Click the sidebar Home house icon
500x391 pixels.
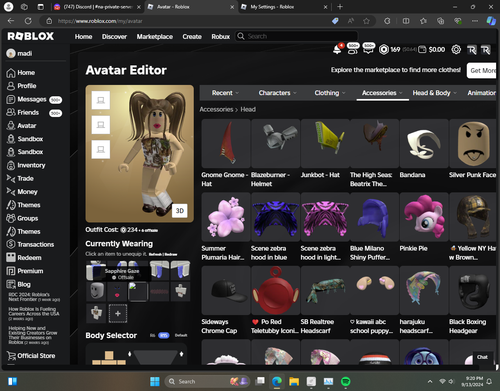(11, 73)
